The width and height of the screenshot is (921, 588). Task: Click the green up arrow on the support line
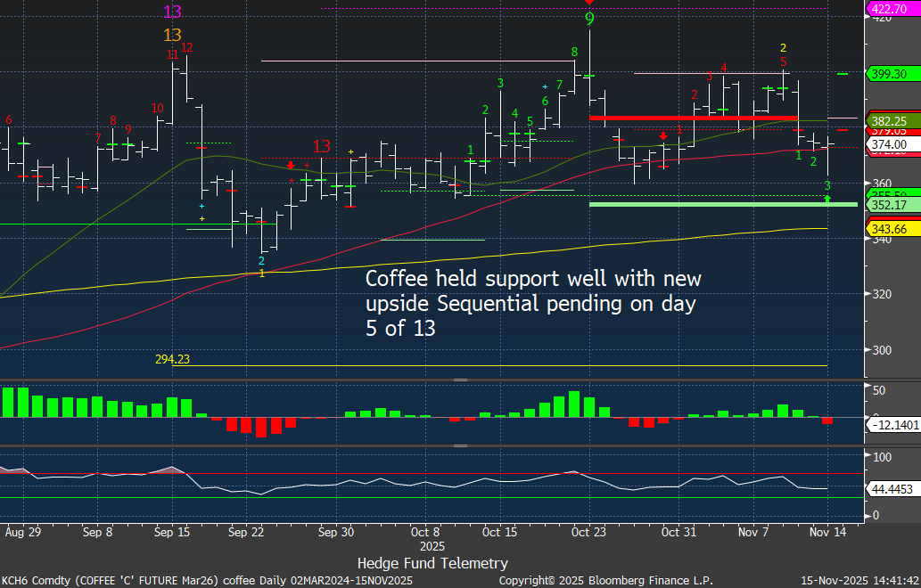coord(827,199)
